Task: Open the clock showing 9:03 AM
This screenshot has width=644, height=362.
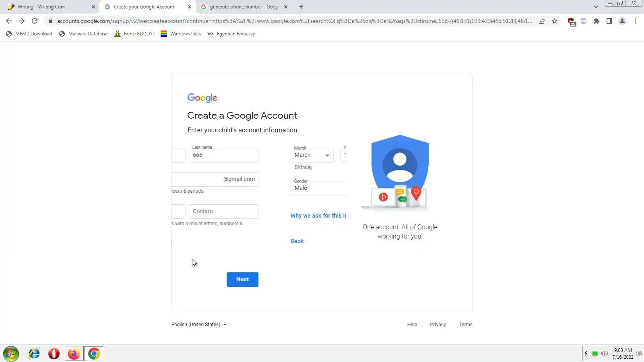Action: coord(623,354)
